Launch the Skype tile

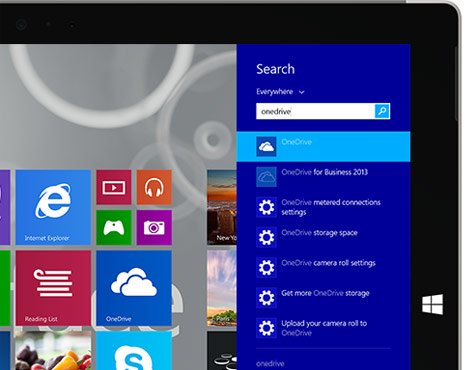pyautogui.click(x=134, y=351)
